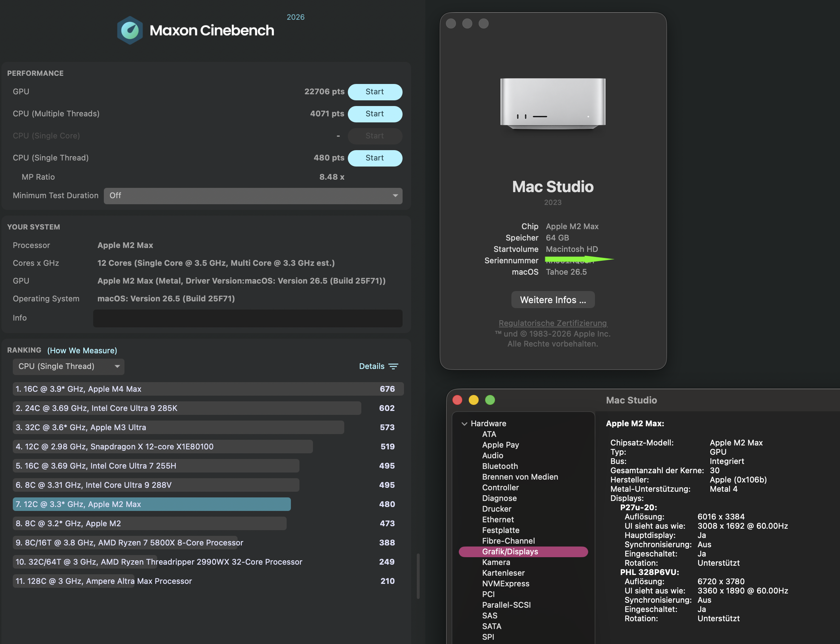Select Diagnose in the sidebar
This screenshot has width=840, height=644.
point(499,498)
